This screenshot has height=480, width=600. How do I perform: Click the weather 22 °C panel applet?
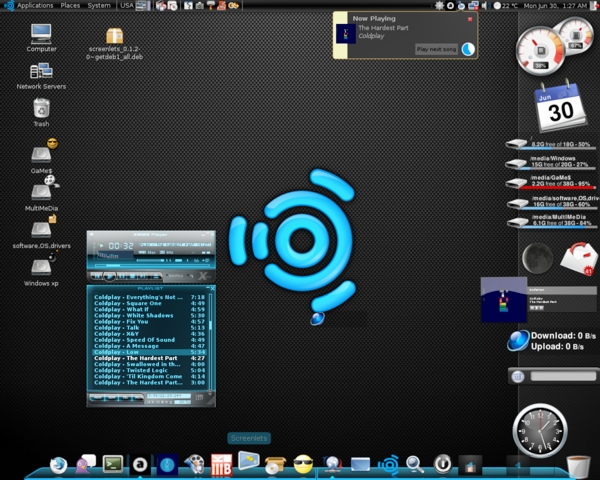click(506, 5)
